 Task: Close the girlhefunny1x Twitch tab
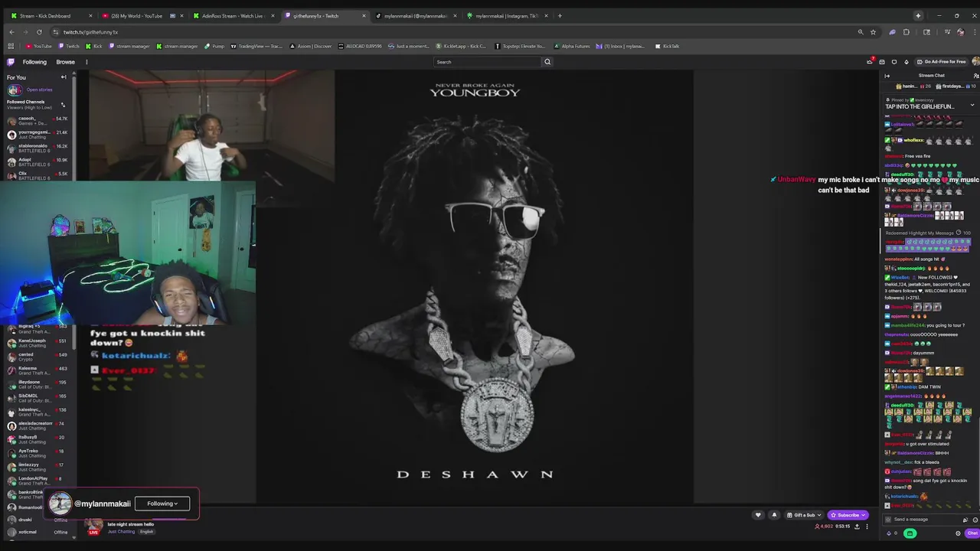point(364,15)
